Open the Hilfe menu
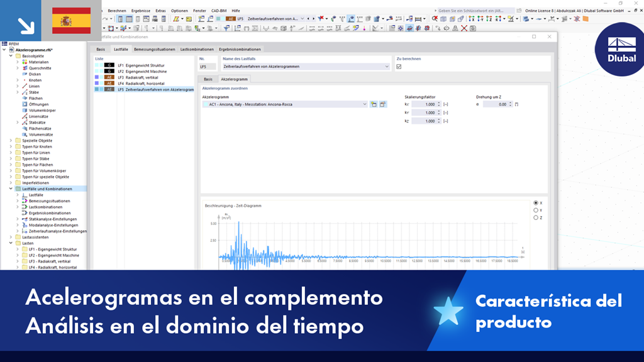Viewport: 644px width, 362px height. point(236,11)
